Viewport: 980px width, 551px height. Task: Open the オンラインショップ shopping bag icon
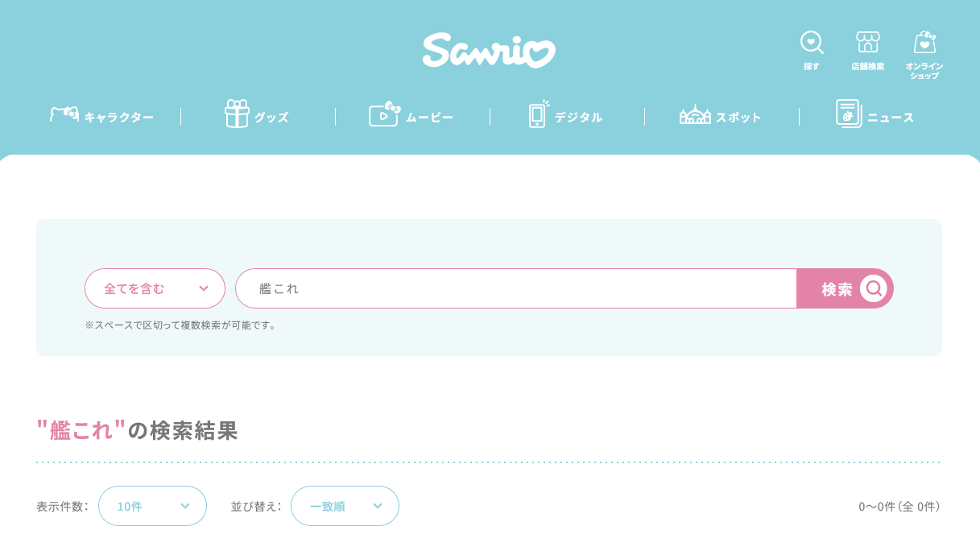point(924,42)
